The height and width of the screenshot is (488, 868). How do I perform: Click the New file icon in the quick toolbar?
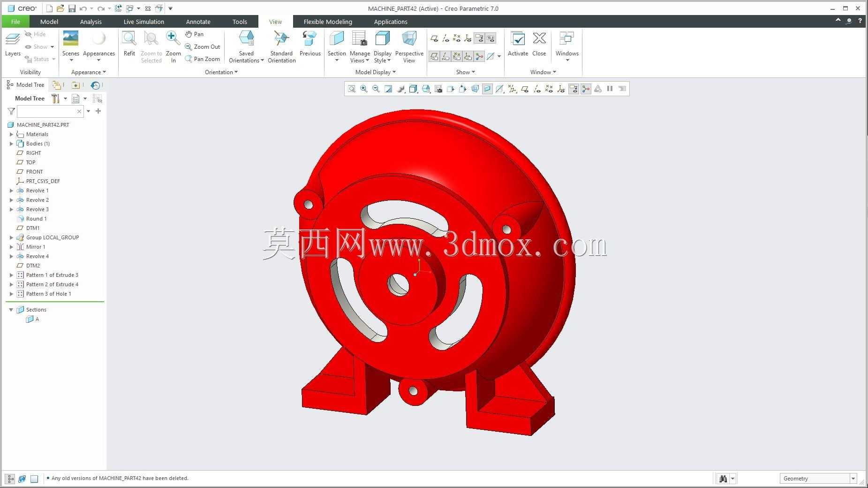[x=49, y=8]
